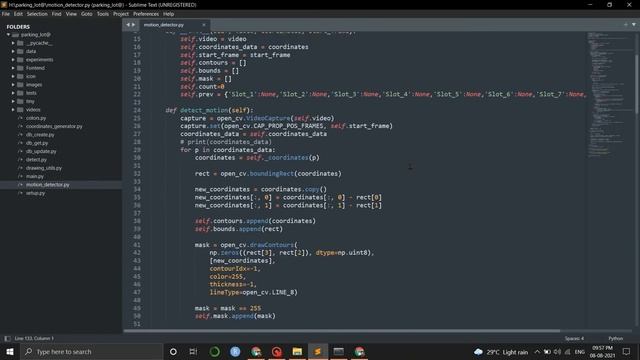Go to previous tab with left arrow
Image resolution: width=640 pixels, height=360 pixels.
(x=128, y=25)
